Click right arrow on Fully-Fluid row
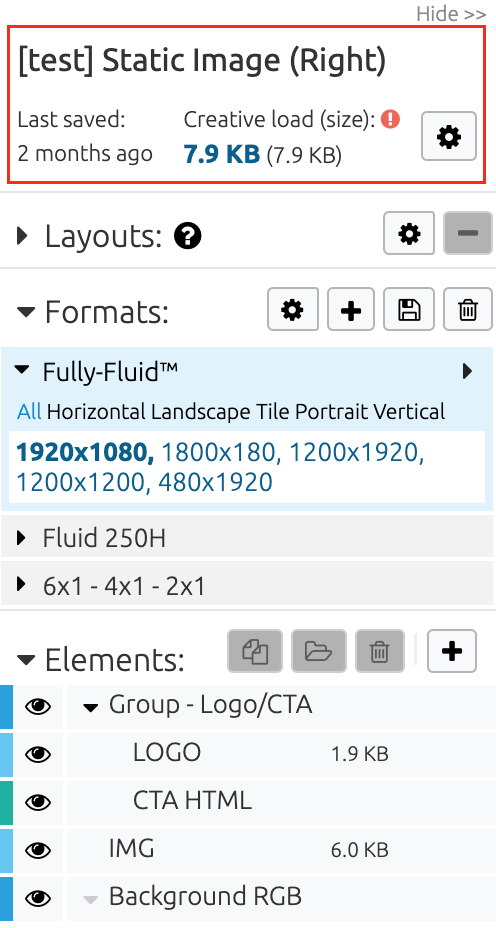The width and height of the screenshot is (496, 928). coord(468,371)
